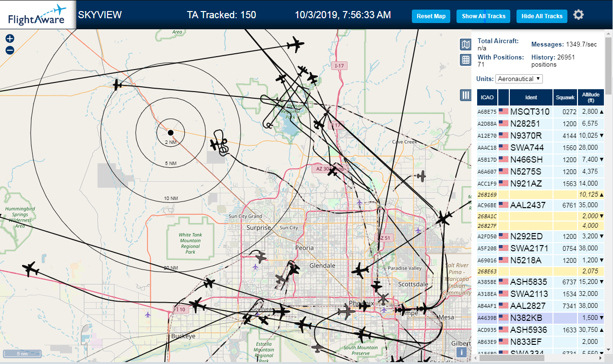This screenshot has width=613, height=364.
Task: Open the map layer switcher icon
Action: (x=465, y=45)
